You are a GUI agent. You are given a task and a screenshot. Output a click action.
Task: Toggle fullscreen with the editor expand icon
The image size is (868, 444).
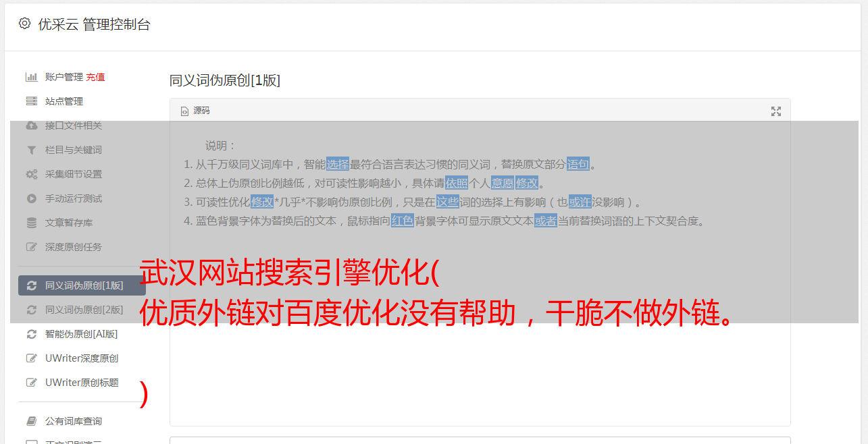(776, 111)
